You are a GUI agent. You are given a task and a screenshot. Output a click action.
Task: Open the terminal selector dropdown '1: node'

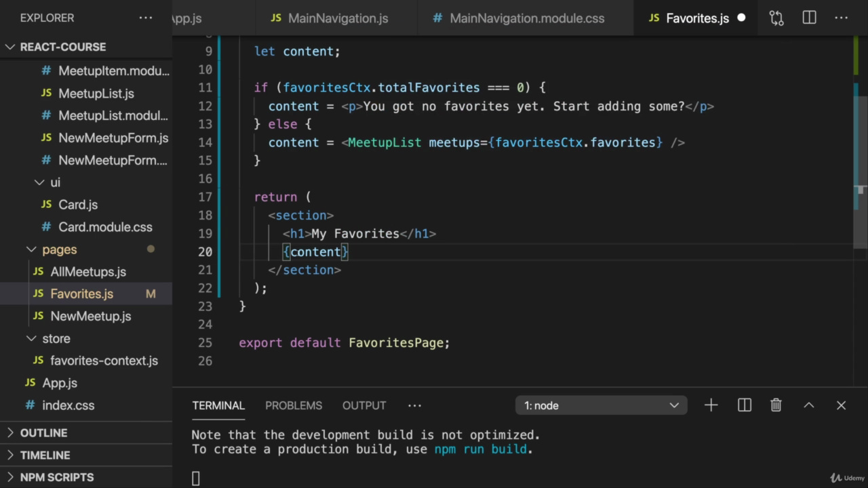[x=601, y=405]
